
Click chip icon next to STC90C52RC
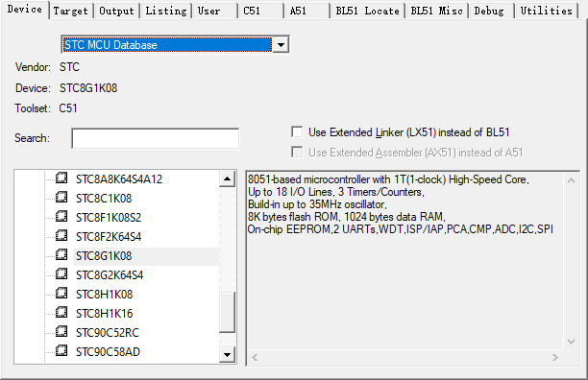[x=61, y=331]
